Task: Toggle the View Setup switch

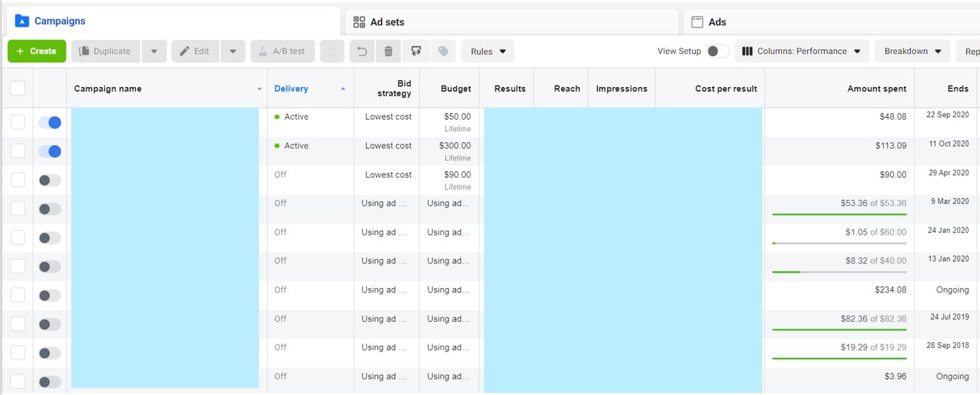Action: pyautogui.click(x=718, y=51)
